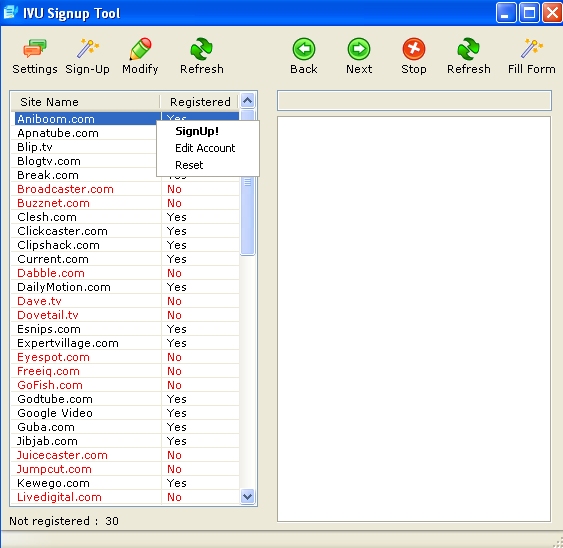Click the Fill Form wand icon
The width and height of the screenshot is (563, 548).
pos(532,49)
